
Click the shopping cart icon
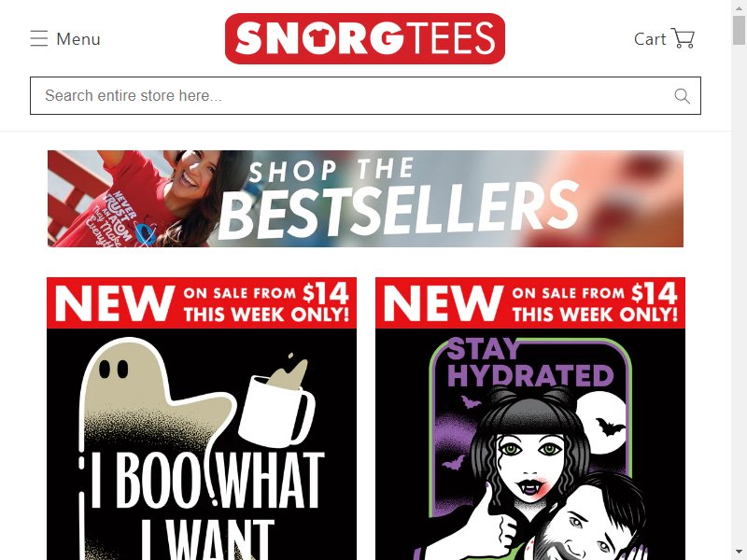(x=683, y=37)
